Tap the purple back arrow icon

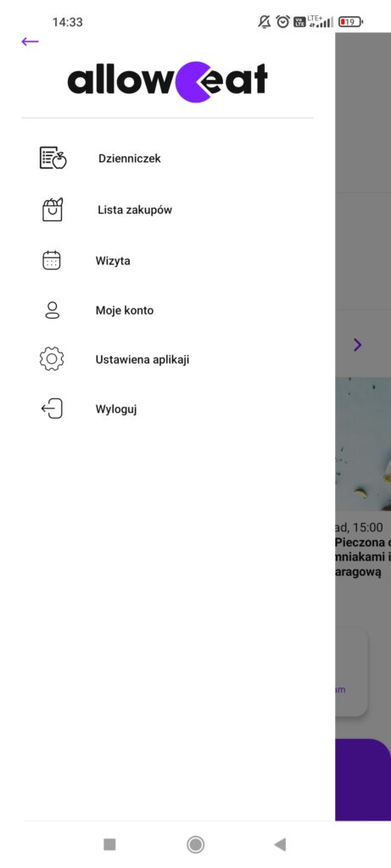click(x=30, y=42)
